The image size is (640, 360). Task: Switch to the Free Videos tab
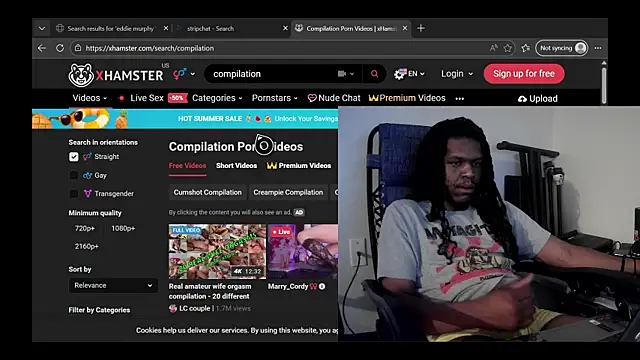pyautogui.click(x=187, y=166)
